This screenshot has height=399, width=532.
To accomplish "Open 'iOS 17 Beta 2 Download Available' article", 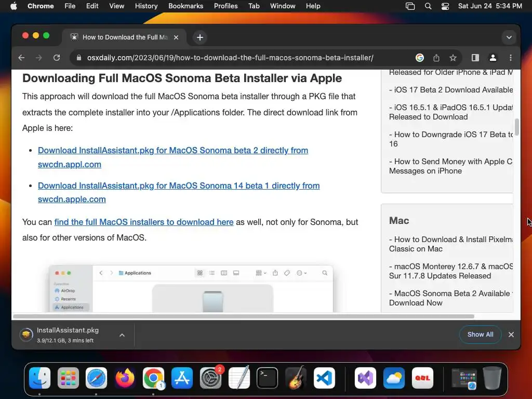I will pos(451,89).
